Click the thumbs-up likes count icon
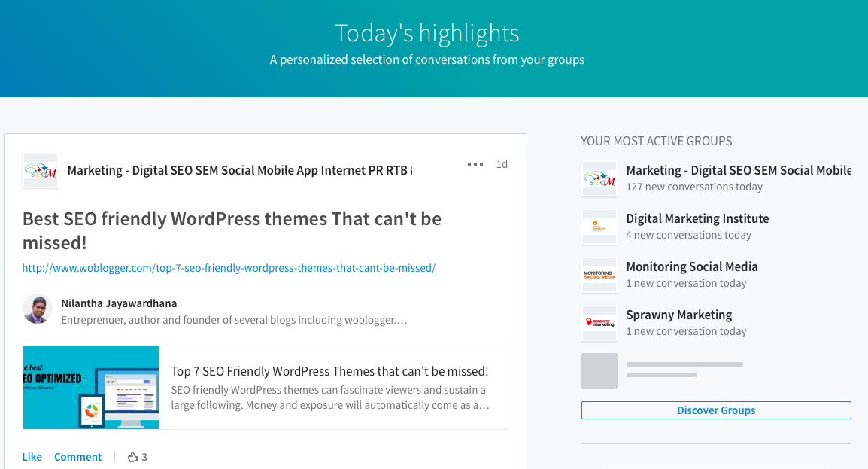 point(133,457)
